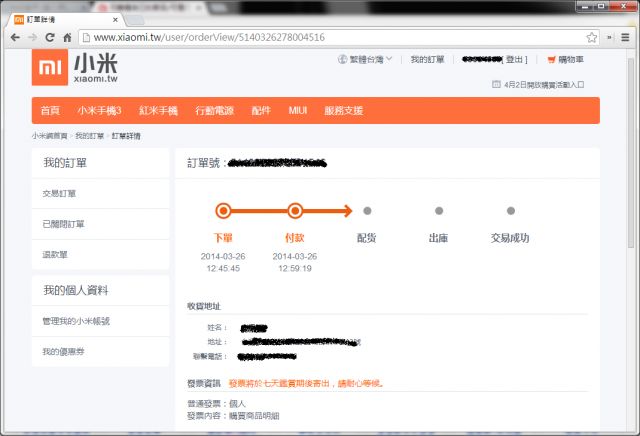Screen dimensions: 640x436
Task: Click the 小米 xiaomi.tw logo text
Action: coord(96,67)
